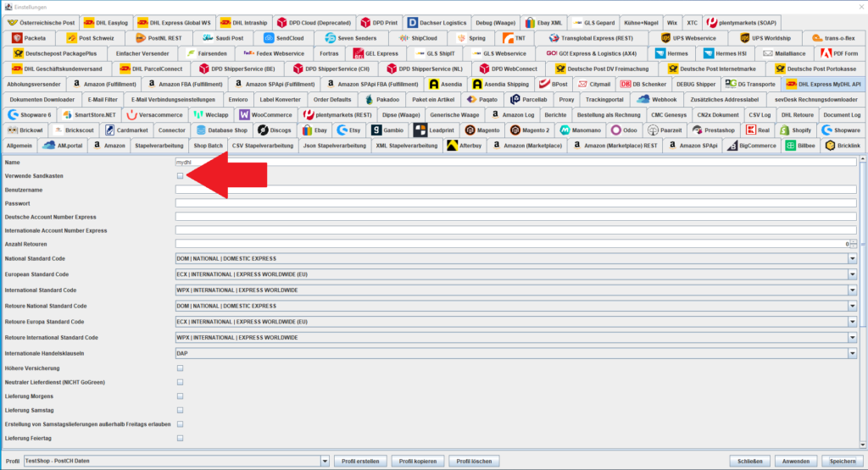
Task: Click the Speichern button
Action: click(x=843, y=462)
